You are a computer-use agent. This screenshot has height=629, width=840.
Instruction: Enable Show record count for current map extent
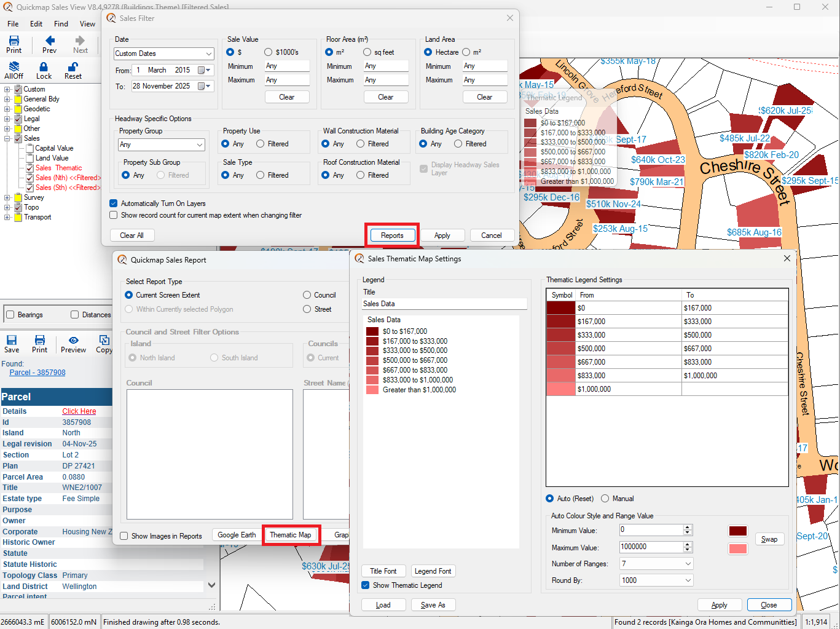pyautogui.click(x=114, y=215)
